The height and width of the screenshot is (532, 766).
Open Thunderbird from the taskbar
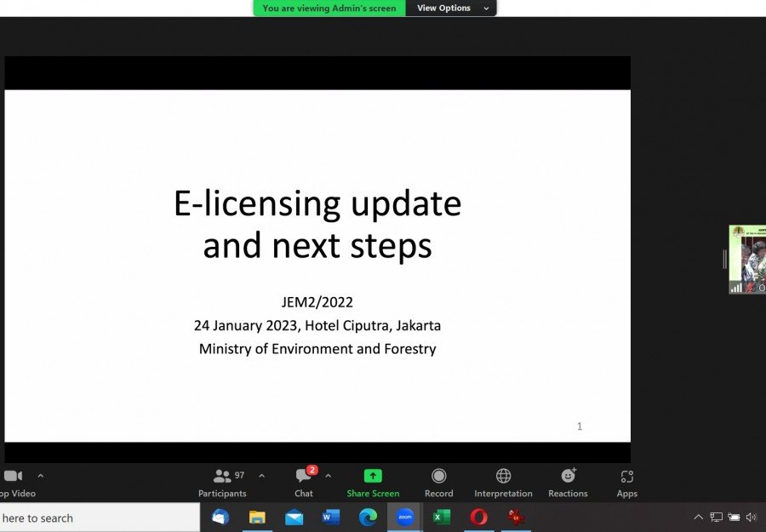pyautogui.click(x=220, y=517)
